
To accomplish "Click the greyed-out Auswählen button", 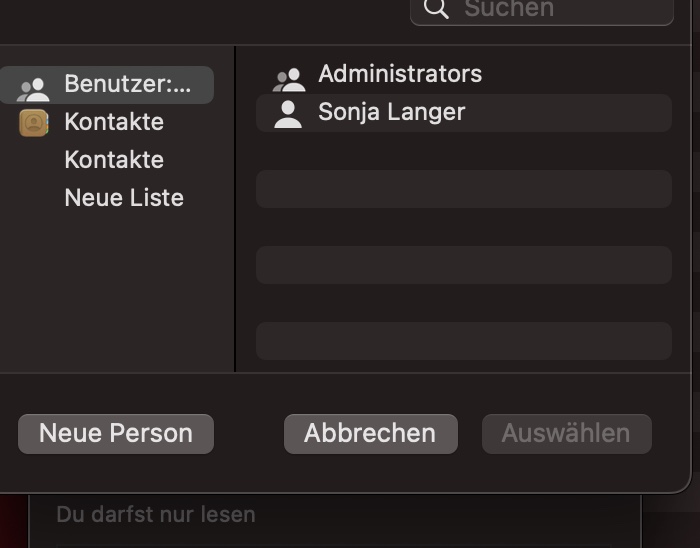I will (566, 434).
